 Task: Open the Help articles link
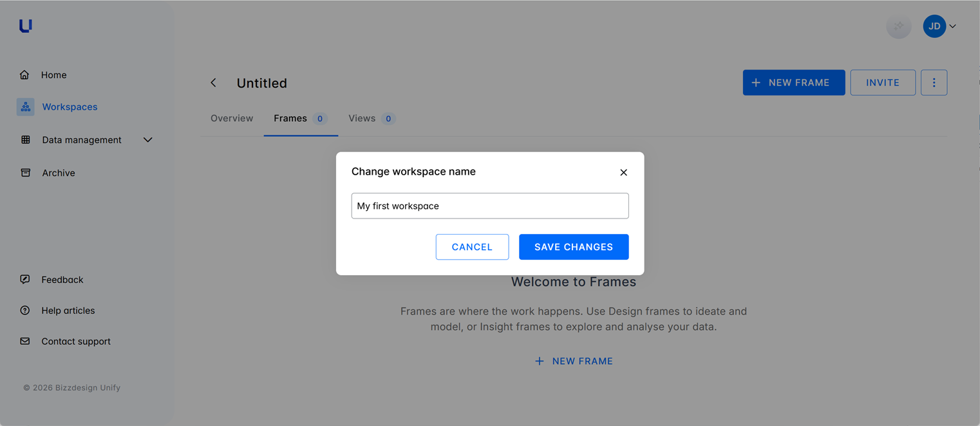coord(68,311)
